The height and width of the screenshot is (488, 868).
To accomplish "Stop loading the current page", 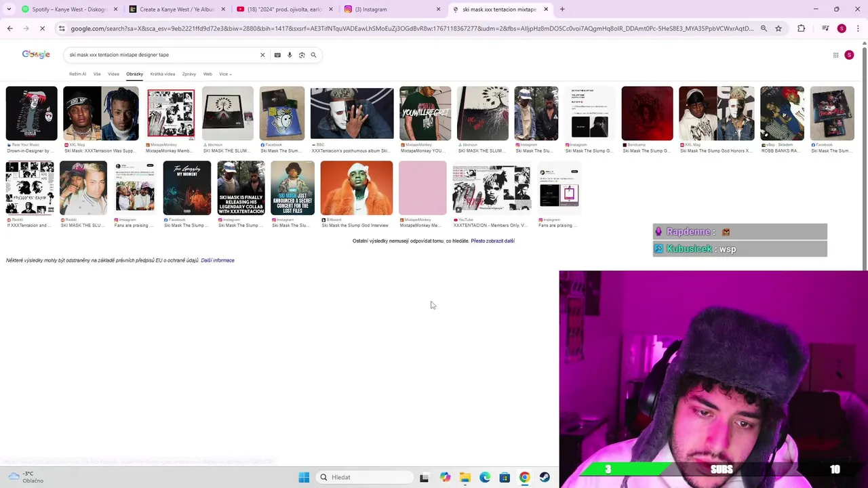I will tap(42, 28).
